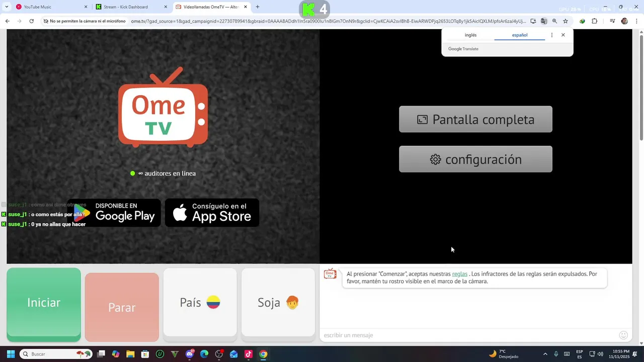Open the zoom magnifier icon
The image size is (644, 362).
click(x=554, y=21)
